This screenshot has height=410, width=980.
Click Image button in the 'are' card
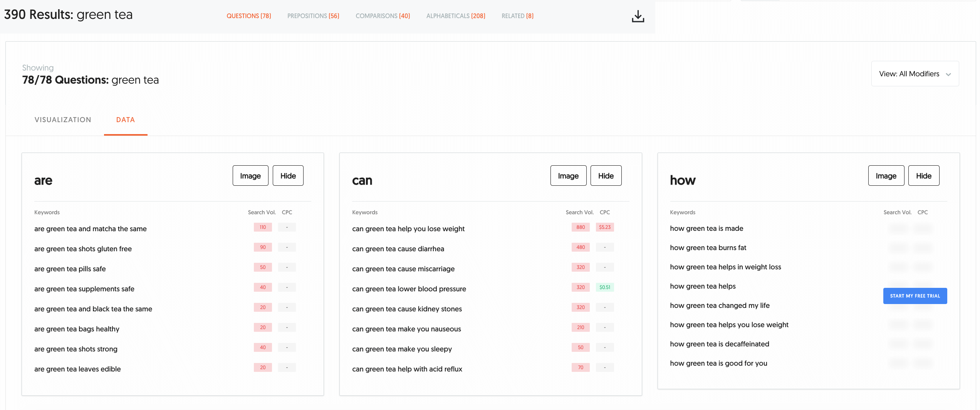point(250,176)
